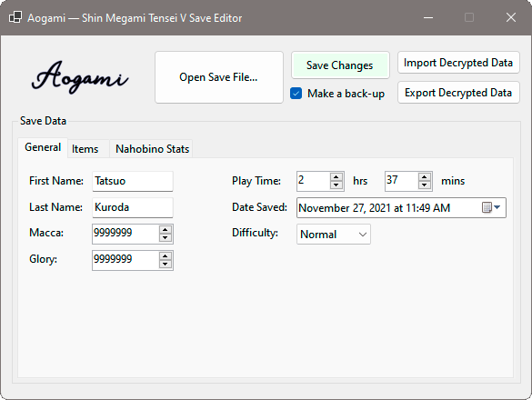The width and height of the screenshot is (532, 400).
Task: Click the Last Name field containing Kuroda
Action: [x=133, y=207]
